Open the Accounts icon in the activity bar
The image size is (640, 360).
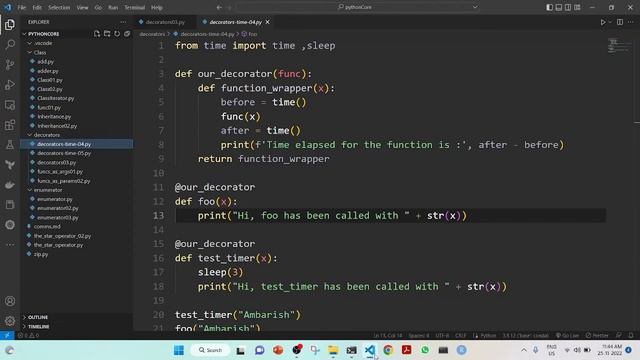pyautogui.click(x=10, y=301)
